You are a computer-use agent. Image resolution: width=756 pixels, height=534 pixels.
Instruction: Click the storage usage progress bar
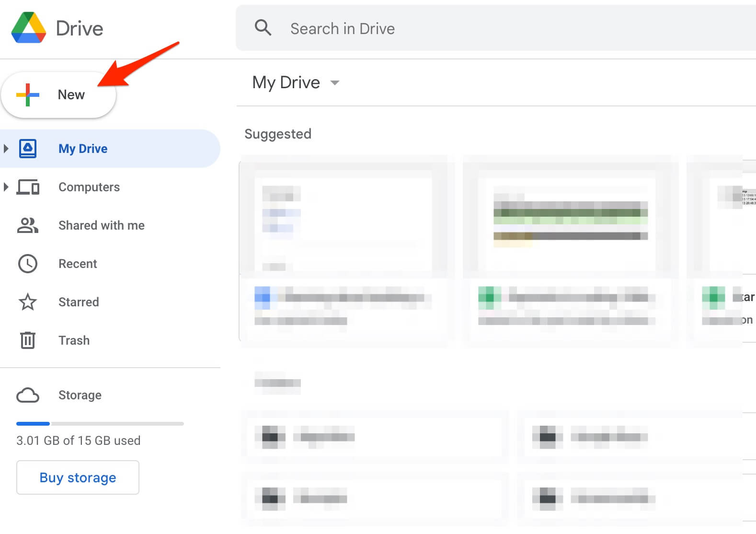click(x=100, y=424)
